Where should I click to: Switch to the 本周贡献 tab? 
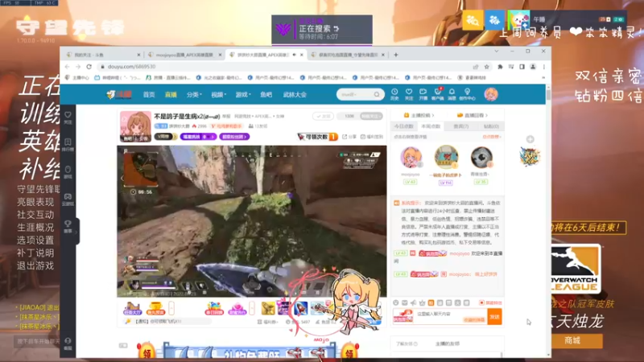point(431,126)
